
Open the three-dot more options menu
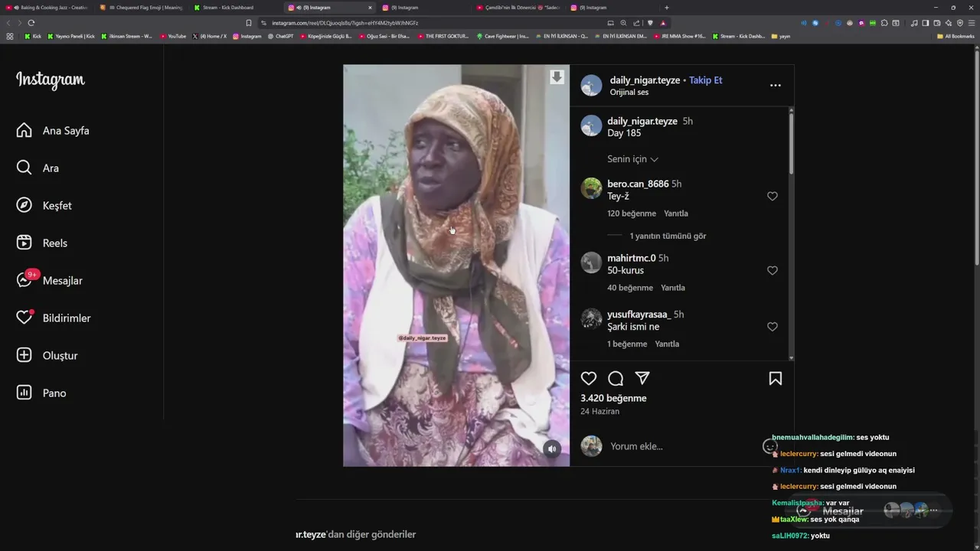coord(776,86)
